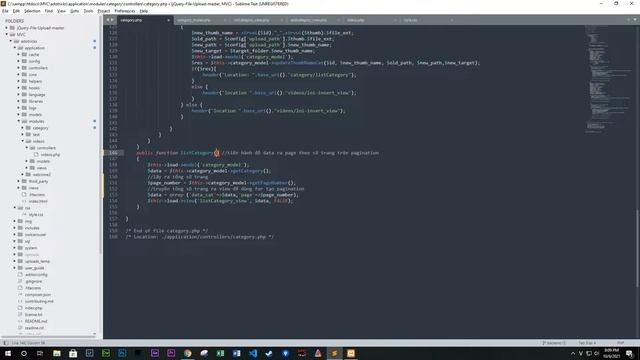The width and height of the screenshot is (640, 360).
Task: Open .gitignore in the sidebar
Action: (x=33, y=281)
